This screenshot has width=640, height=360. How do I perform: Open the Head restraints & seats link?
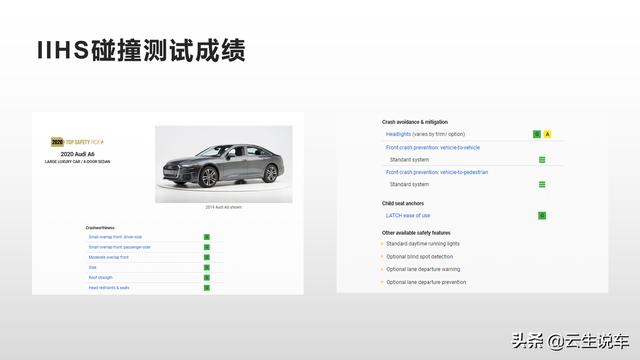pyautogui.click(x=109, y=288)
